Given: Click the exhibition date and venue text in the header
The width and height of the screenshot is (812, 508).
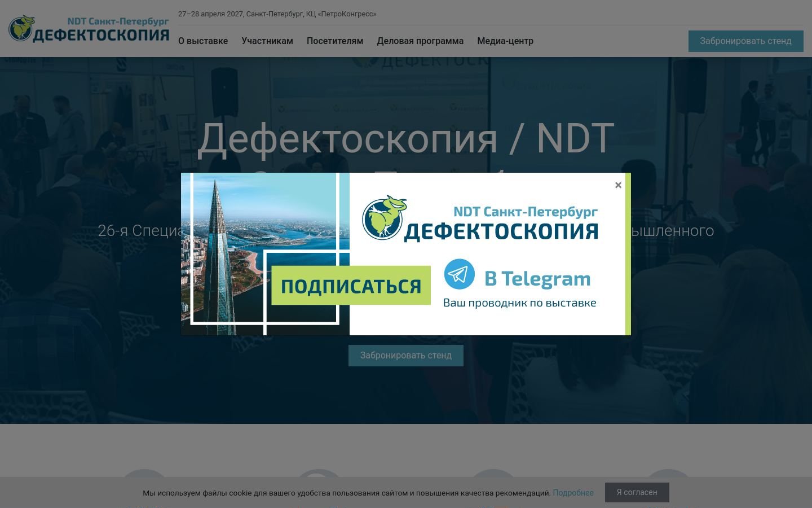Looking at the screenshot, I should pos(277,14).
